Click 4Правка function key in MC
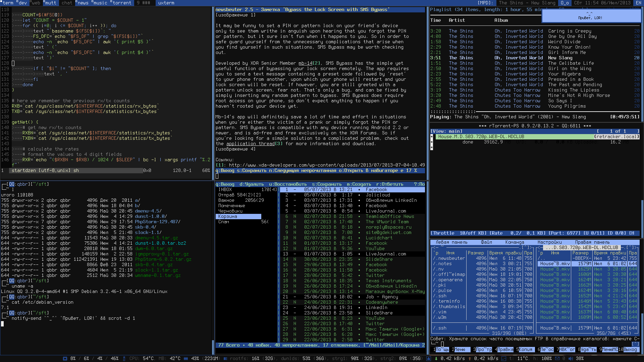This screenshot has width=644, height=362. click(504, 349)
